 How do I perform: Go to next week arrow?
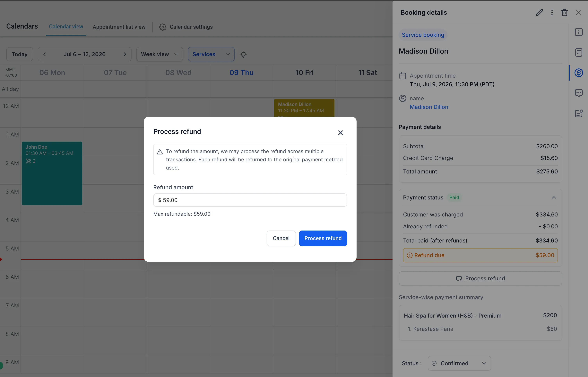click(125, 54)
